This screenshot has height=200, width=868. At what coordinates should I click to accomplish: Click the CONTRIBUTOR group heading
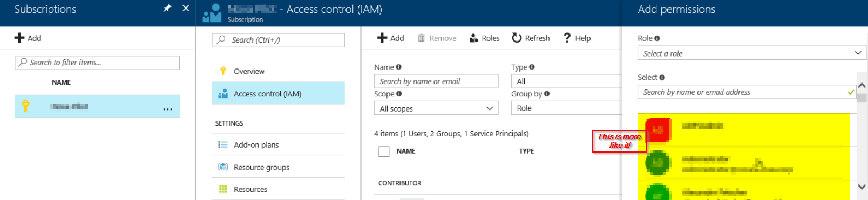click(400, 183)
